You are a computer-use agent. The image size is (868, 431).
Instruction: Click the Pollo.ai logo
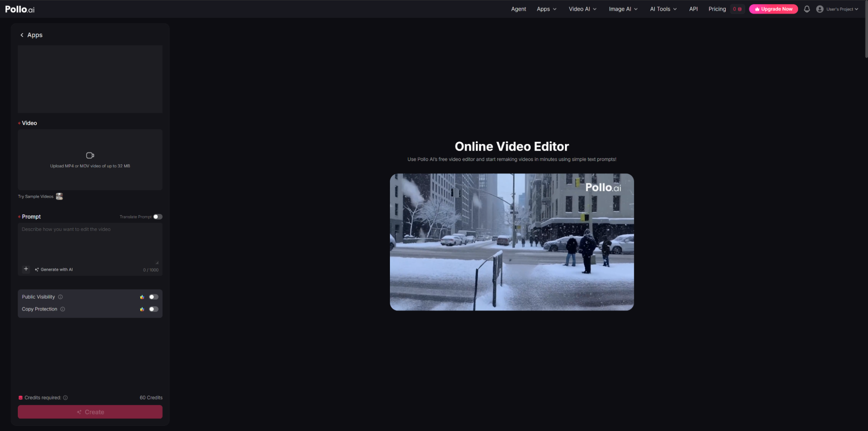tap(20, 9)
